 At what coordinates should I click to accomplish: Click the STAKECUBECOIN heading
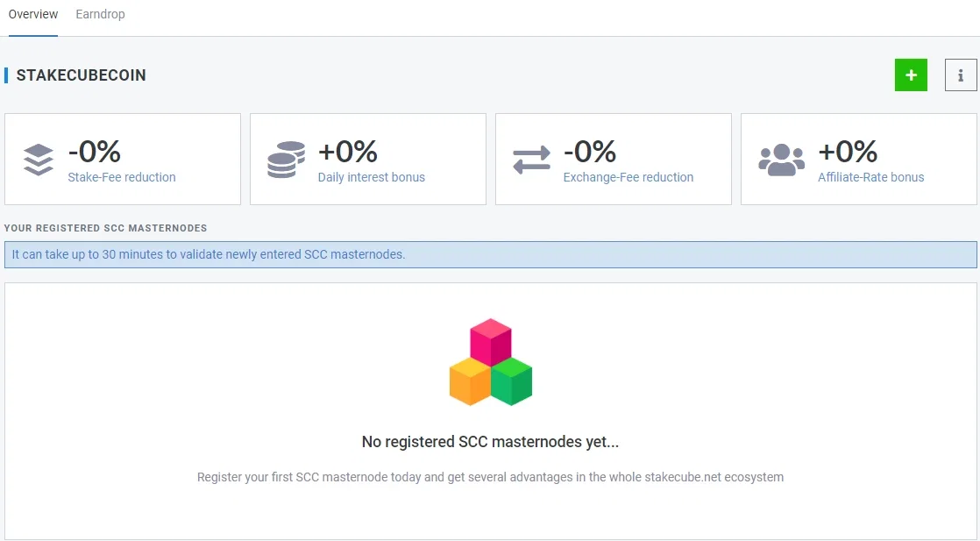(81, 75)
